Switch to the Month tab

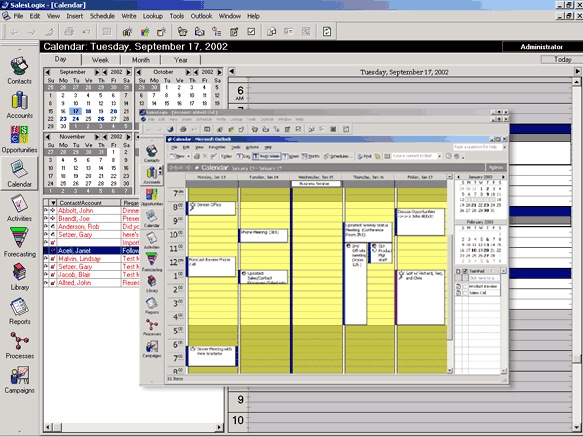click(141, 60)
